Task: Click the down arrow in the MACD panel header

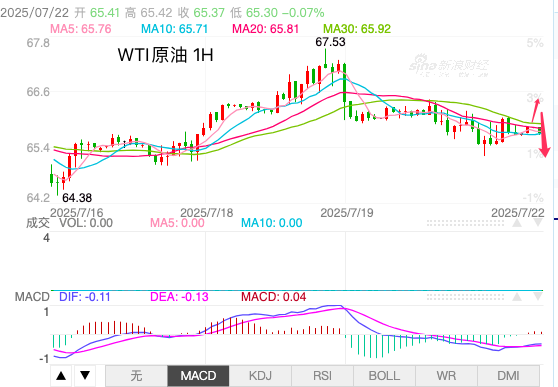Action: (538, 297)
